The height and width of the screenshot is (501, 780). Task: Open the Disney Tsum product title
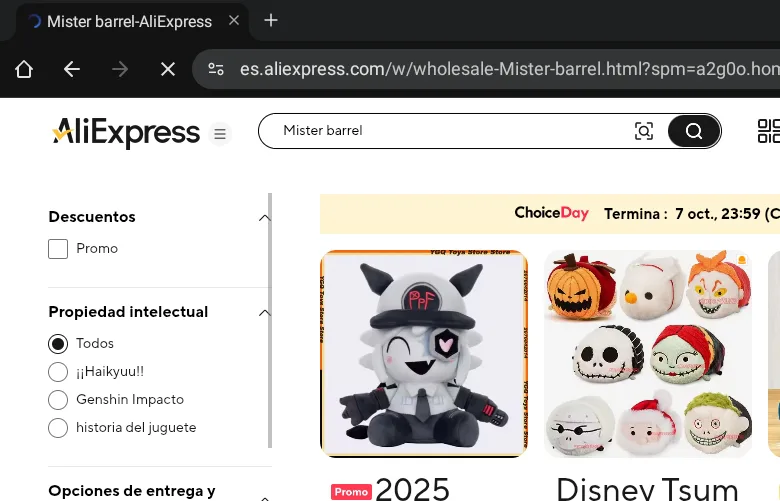pos(647,489)
